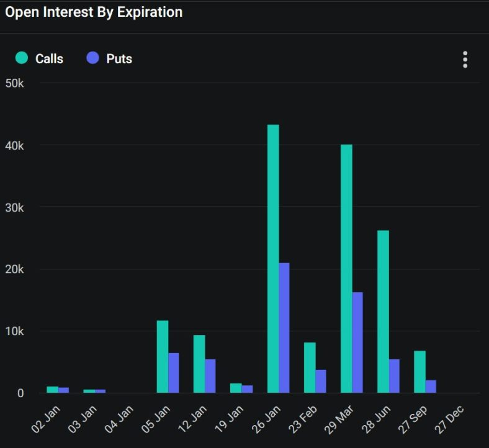This screenshot has width=489, height=448.
Task: Select the 29 Mar Calls bar
Action: (346, 269)
